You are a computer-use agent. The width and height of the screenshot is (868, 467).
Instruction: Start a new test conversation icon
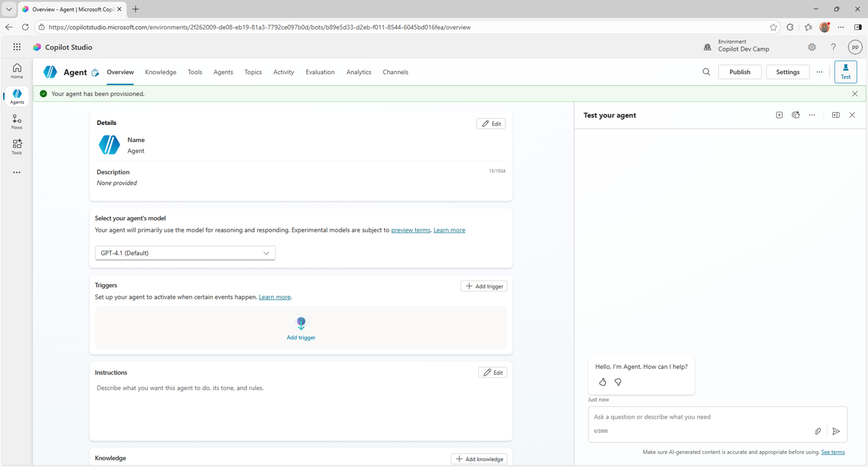click(779, 115)
